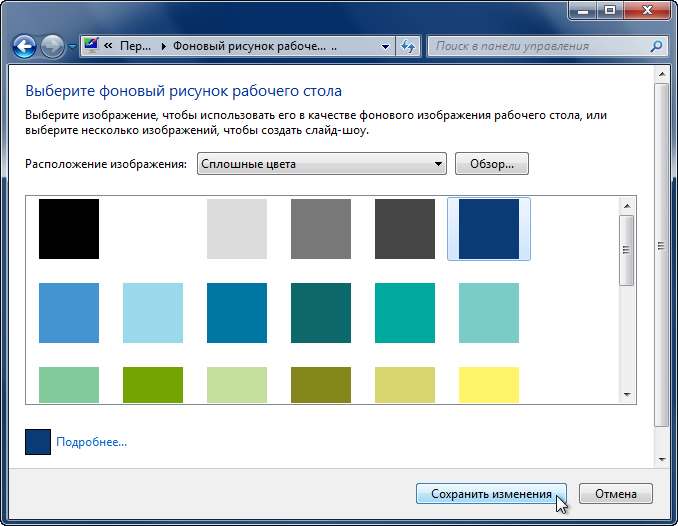
Task: Select the dark teal color swatch
Action: [321, 313]
